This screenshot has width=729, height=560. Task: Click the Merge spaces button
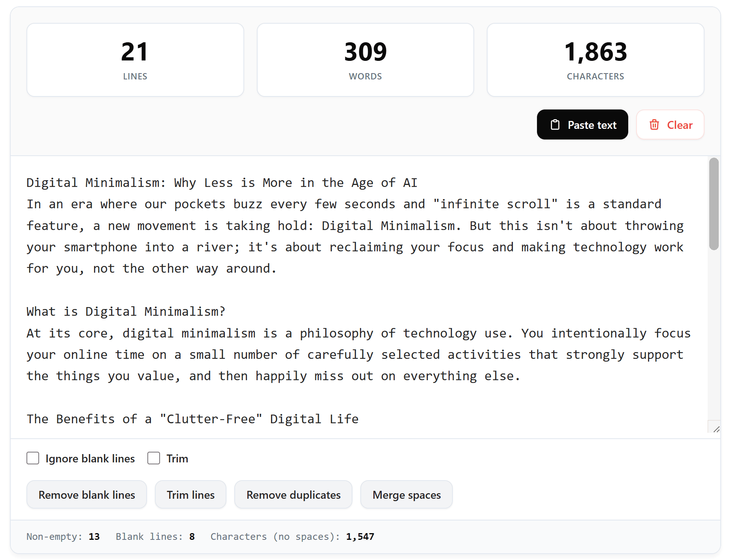point(406,495)
